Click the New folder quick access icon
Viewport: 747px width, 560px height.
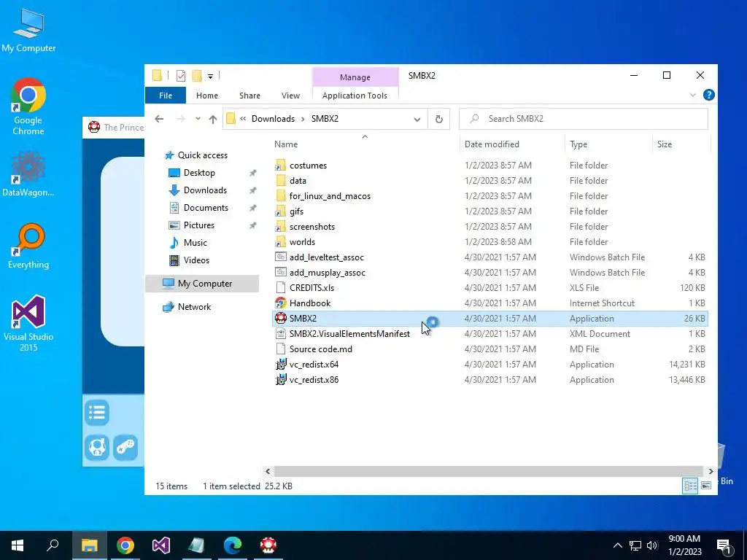coord(197,75)
